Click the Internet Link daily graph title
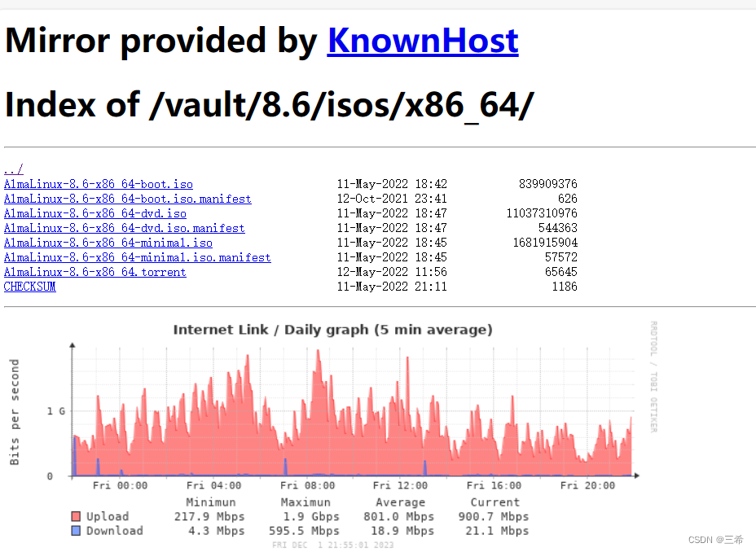Image resolution: width=756 pixels, height=552 pixels. pyautogui.click(x=332, y=330)
